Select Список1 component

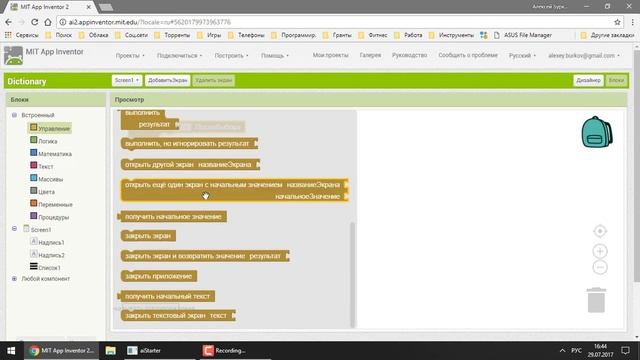point(45,267)
